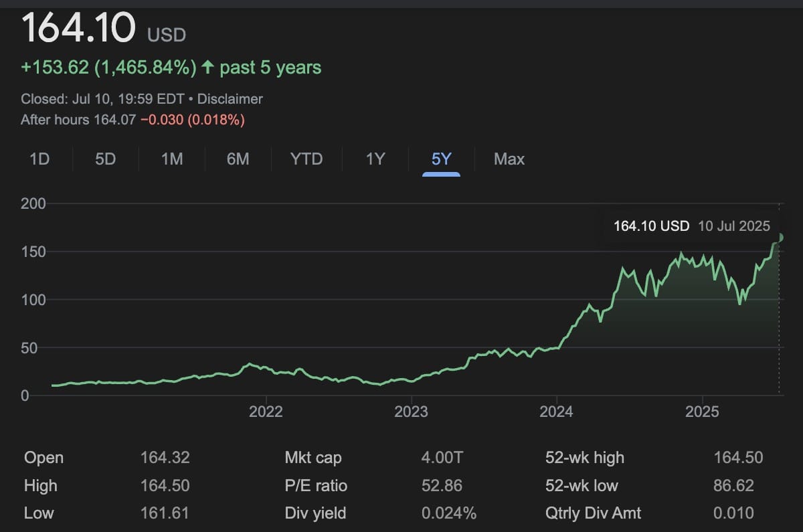This screenshot has width=803, height=532.
Task: Click the 2022 label on the x-axis
Action: click(x=266, y=412)
